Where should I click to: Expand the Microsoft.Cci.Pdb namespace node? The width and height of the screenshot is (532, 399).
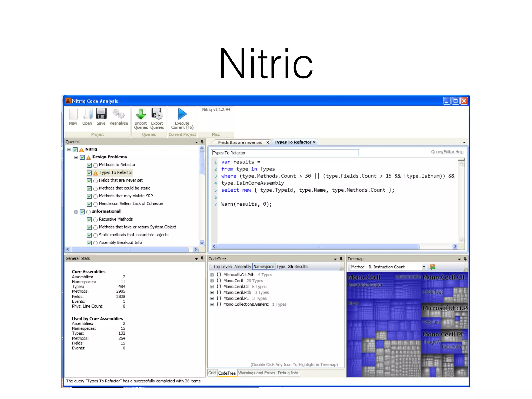pyautogui.click(x=212, y=275)
